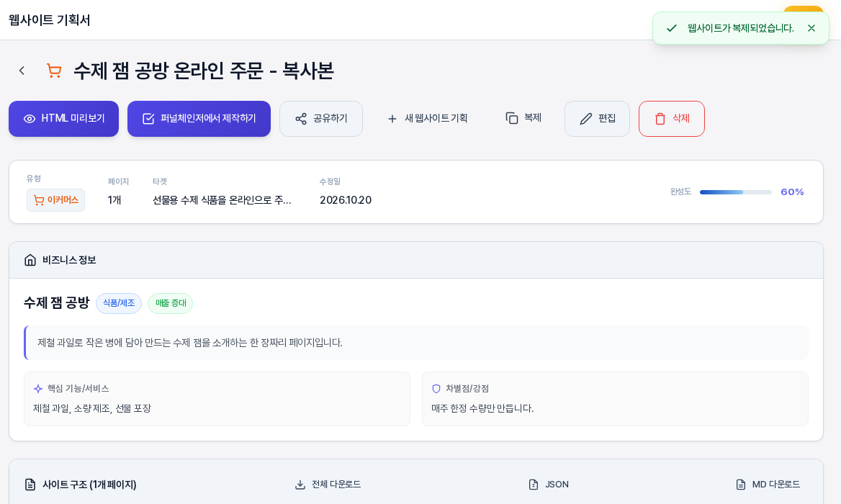
Task: Click 전체 다운로드 to download all
Action: pyautogui.click(x=328, y=485)
